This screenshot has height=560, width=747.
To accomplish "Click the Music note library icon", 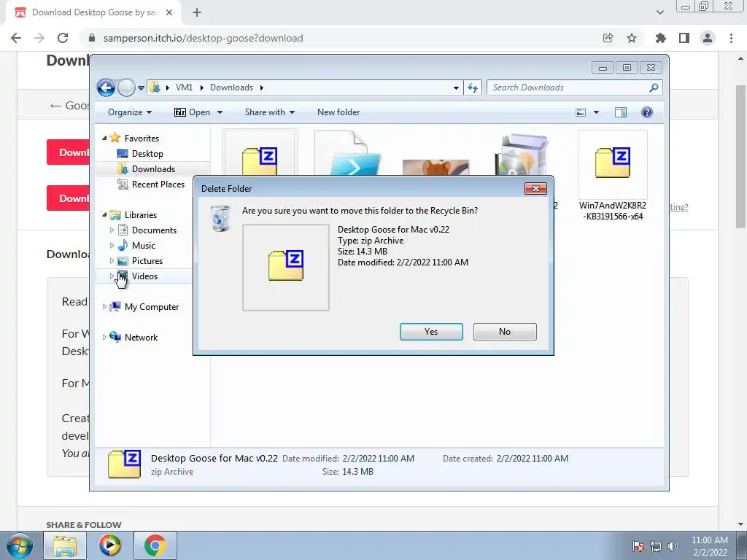I will [x=123, y=245].
